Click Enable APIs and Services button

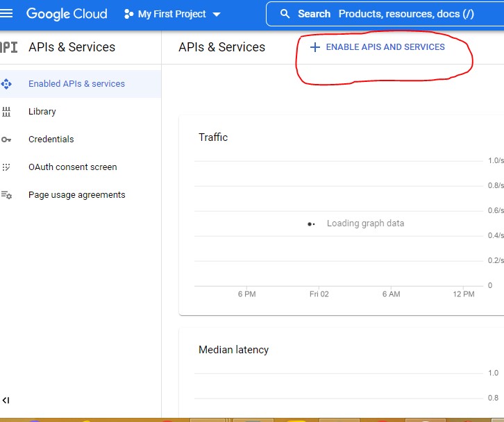click(x=377, y=47)
